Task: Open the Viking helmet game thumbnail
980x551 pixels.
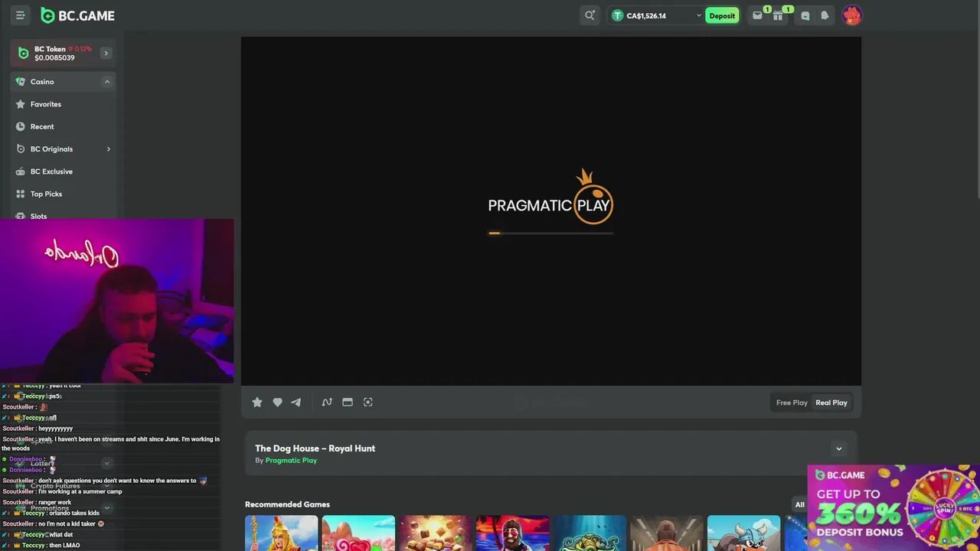Action: pos(743,533)
